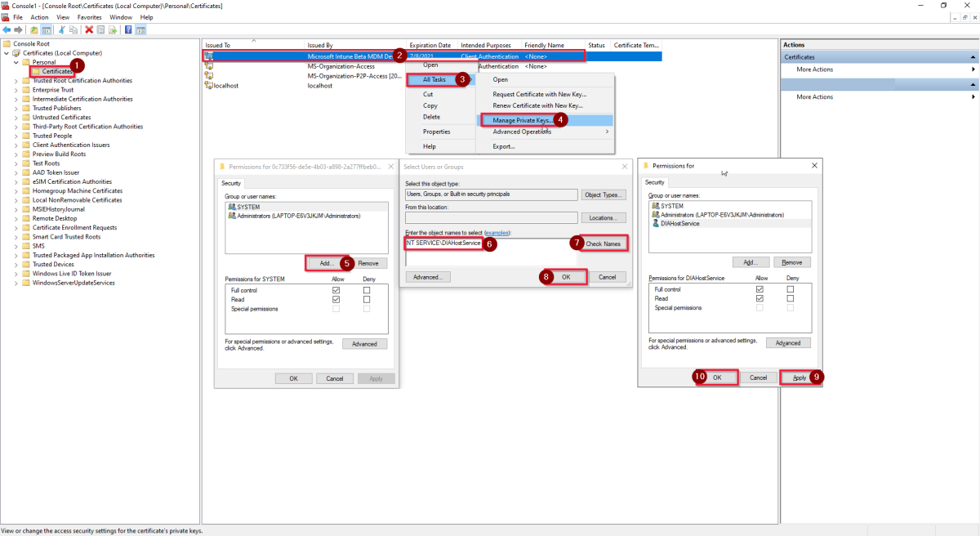Click the Help question mark icon
The height and width of the screenshot is (536, 980).
coord(128,30)
